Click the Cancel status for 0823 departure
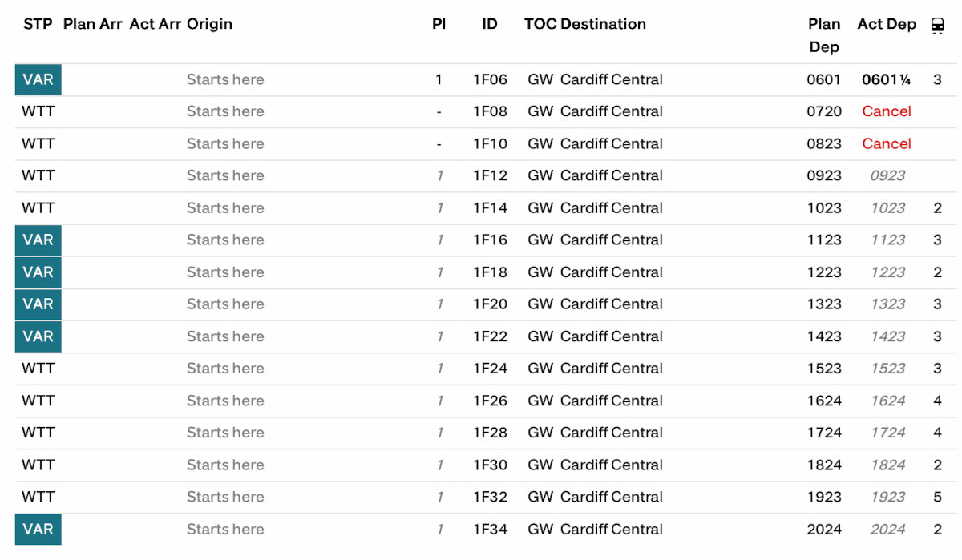 (x=887, y=143)
